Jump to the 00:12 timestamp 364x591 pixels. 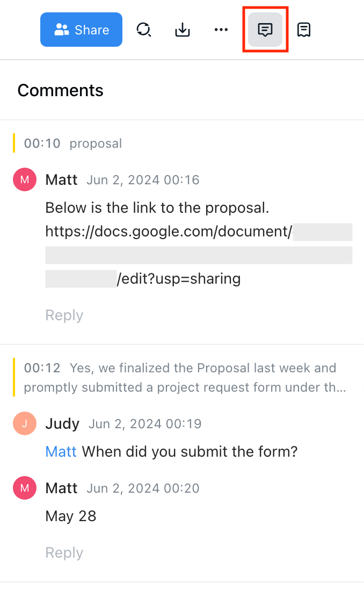42,368
